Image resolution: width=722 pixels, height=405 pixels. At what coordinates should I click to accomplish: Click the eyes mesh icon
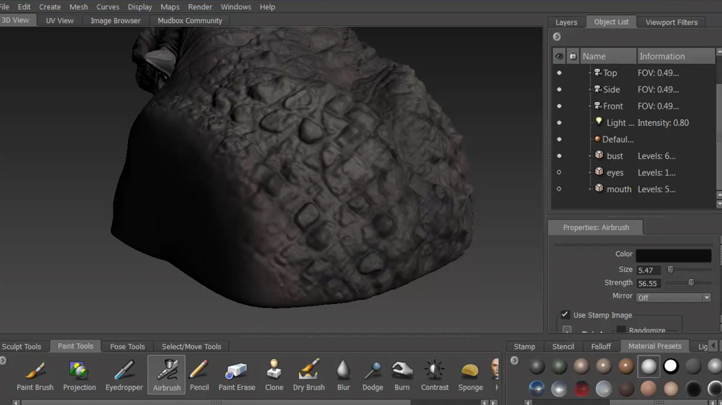[599, 172]
